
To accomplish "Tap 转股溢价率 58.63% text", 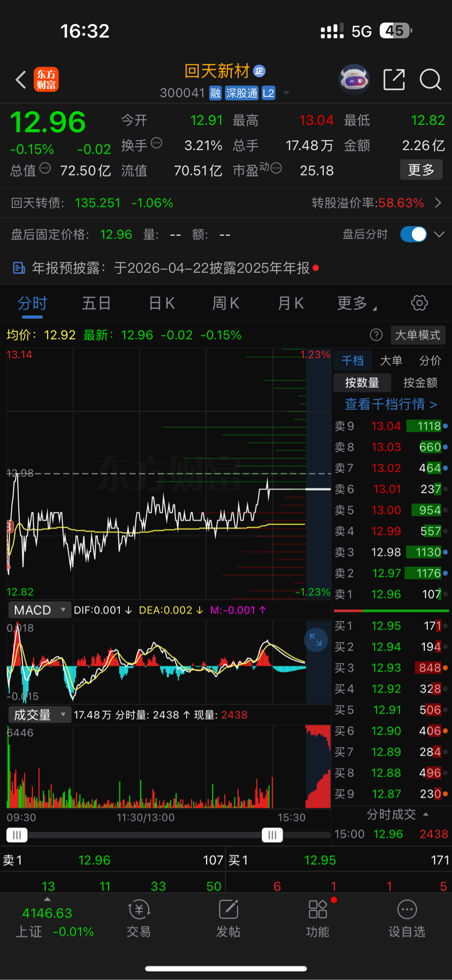I will [368, 203].
